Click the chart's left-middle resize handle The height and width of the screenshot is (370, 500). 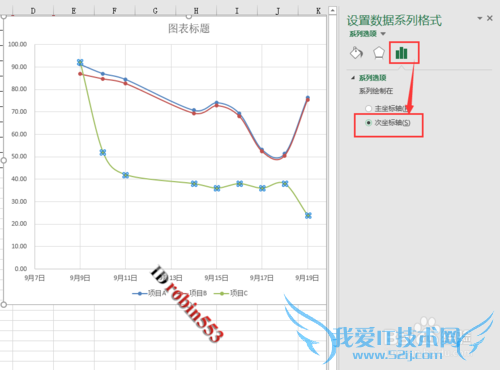click(x=4, y=161)
